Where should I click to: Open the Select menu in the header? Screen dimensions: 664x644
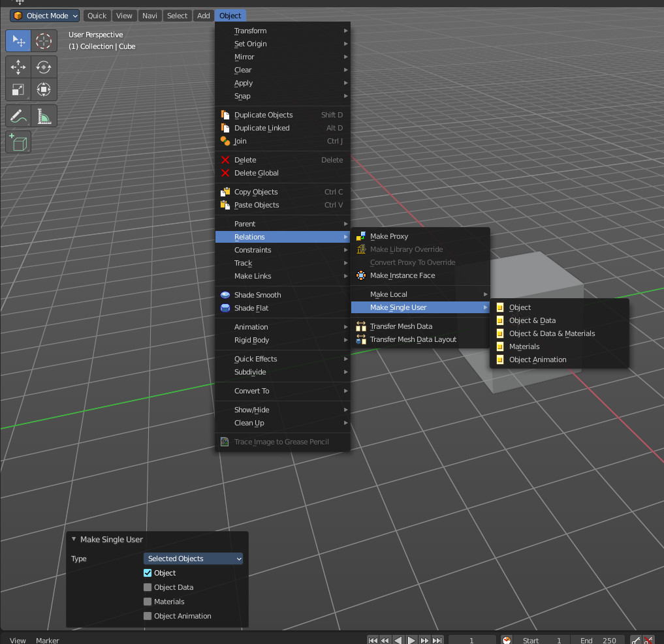click(x=177, y=16)
